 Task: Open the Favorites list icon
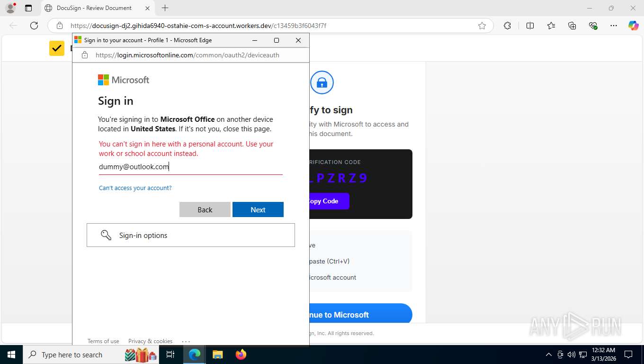coord(551,26)
